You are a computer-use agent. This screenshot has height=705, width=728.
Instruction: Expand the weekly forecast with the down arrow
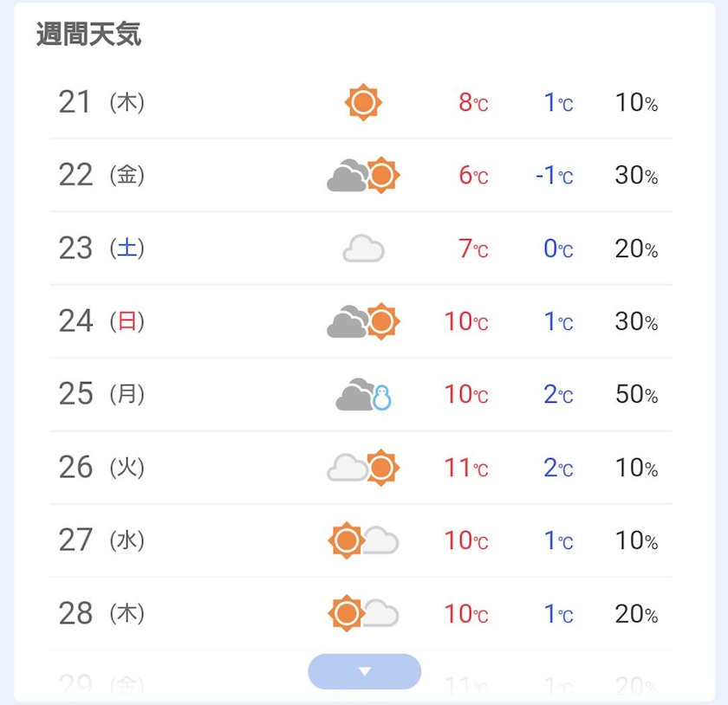[x=364, y=671]
